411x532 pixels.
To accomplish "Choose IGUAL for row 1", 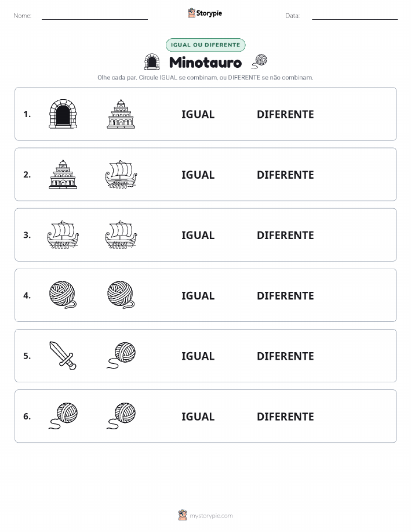I will coord(198,114).
